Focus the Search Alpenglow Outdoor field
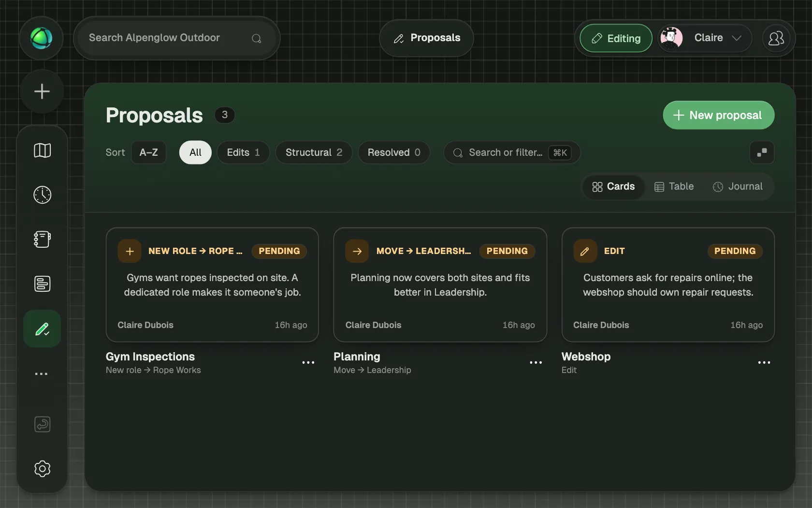Screen dimensions: 812x508 [176, 38]
